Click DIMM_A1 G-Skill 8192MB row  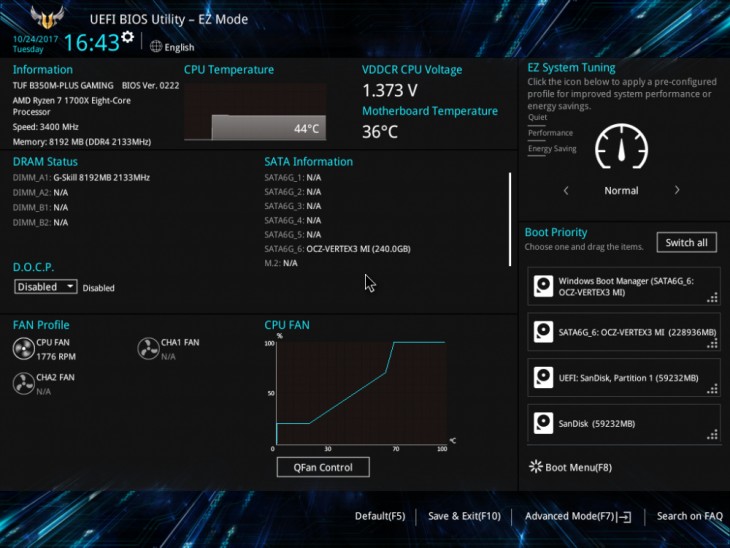coord(81,177)
